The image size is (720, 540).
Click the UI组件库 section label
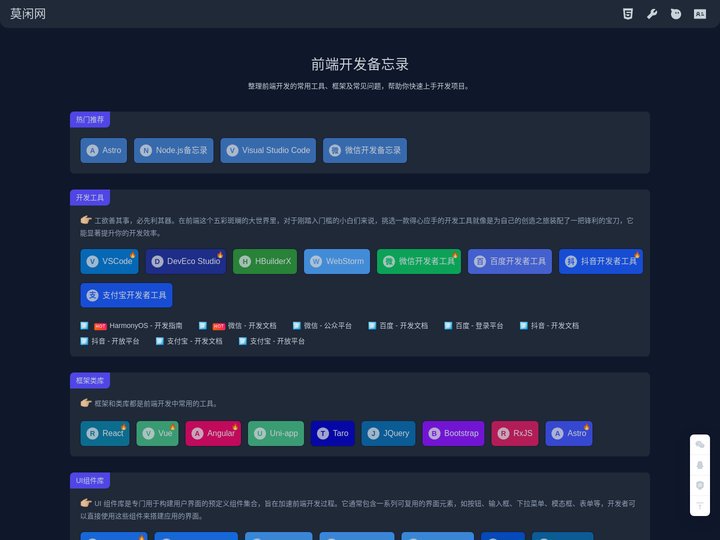[90, 480]
